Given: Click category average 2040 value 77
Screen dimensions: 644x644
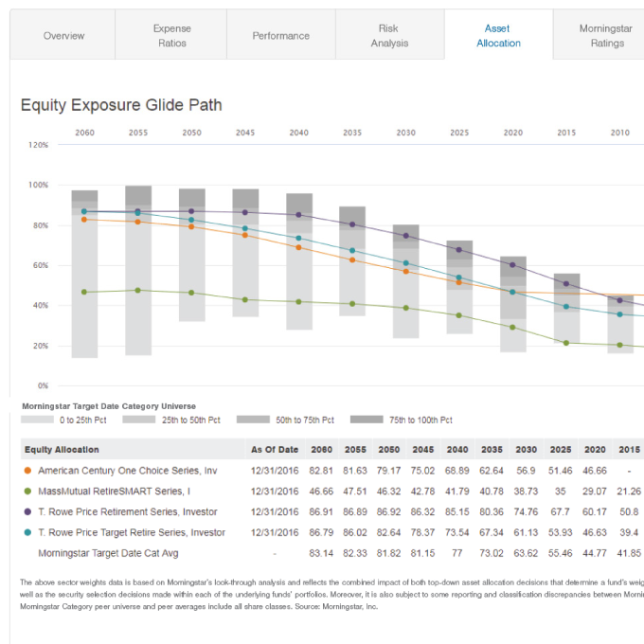Looking at the screenshot, I should [x=457, y=553].
